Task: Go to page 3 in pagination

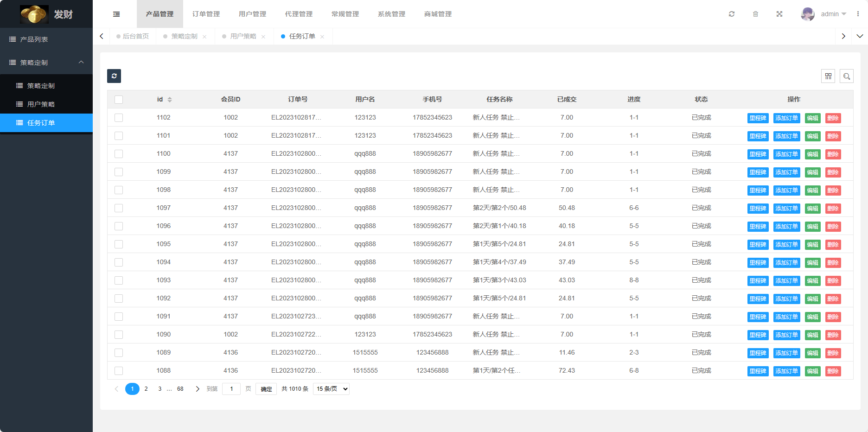Action: (160, 389)
